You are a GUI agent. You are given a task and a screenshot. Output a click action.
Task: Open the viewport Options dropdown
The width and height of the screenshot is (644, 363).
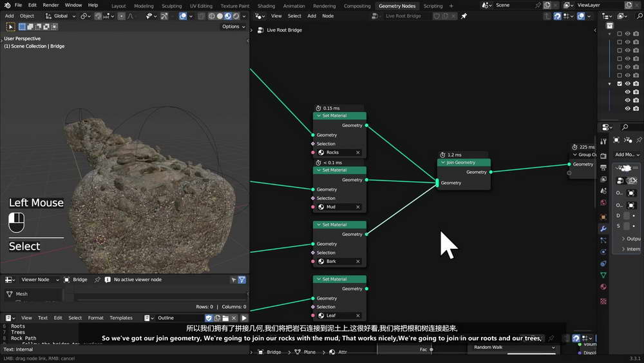point(233,26)
